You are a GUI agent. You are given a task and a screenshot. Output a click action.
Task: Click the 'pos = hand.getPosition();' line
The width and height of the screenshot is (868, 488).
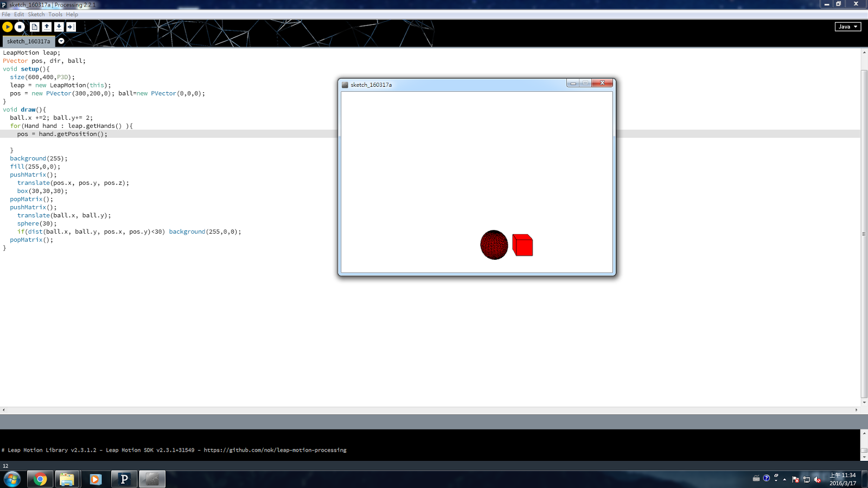point(62,134)
